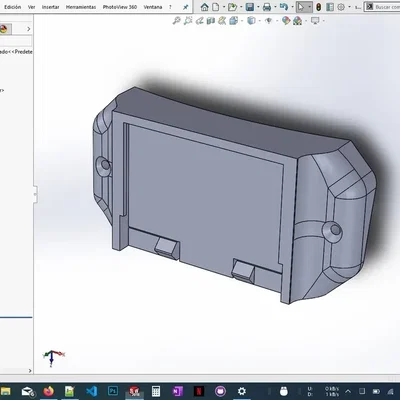Expand the Apply Scene dropdown arrow

coord(306,21)
